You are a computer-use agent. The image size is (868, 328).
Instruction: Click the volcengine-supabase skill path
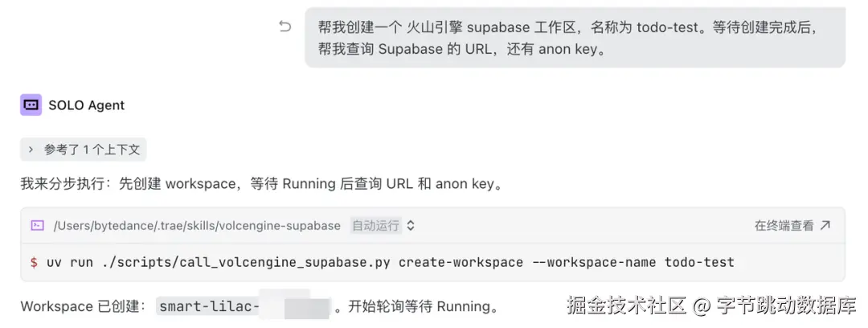[197, 225]
